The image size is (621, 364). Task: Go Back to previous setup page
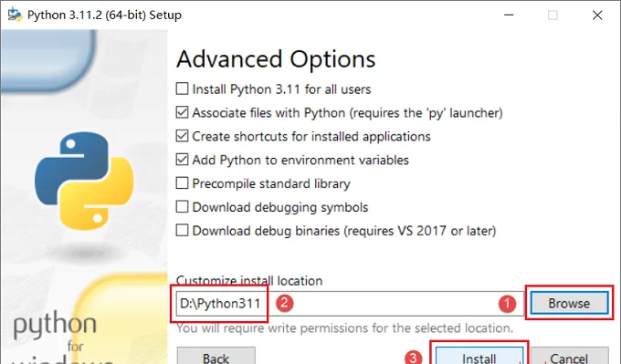[216, 356]
